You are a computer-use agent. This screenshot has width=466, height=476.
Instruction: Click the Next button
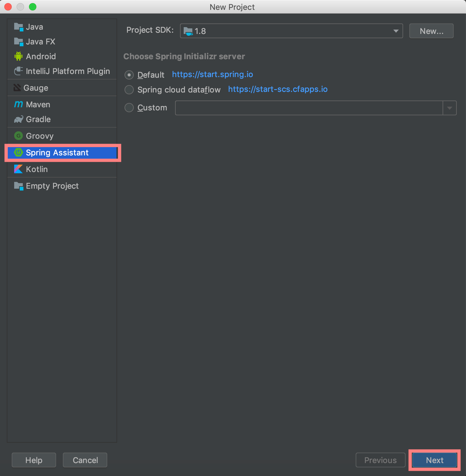click(x=434, y=460)
